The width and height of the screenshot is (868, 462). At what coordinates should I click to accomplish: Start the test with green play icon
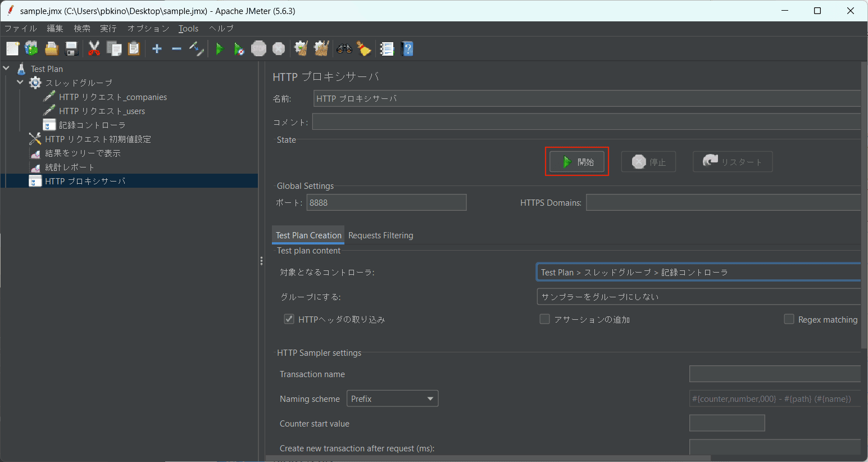220,49
